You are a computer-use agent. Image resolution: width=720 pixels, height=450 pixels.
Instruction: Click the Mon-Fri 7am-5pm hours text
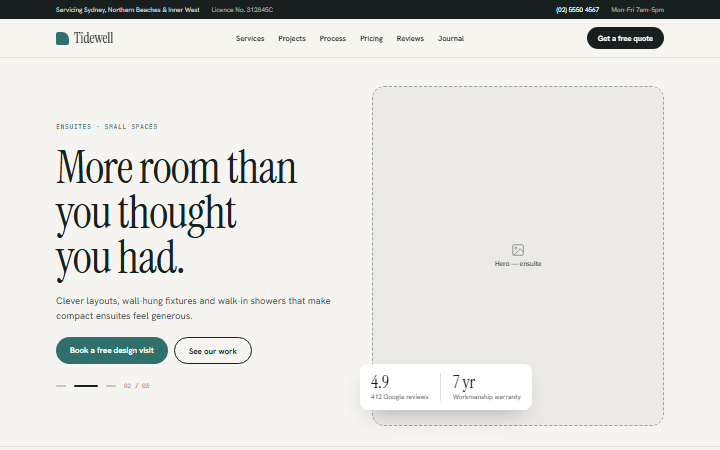[x=638, y=10]
